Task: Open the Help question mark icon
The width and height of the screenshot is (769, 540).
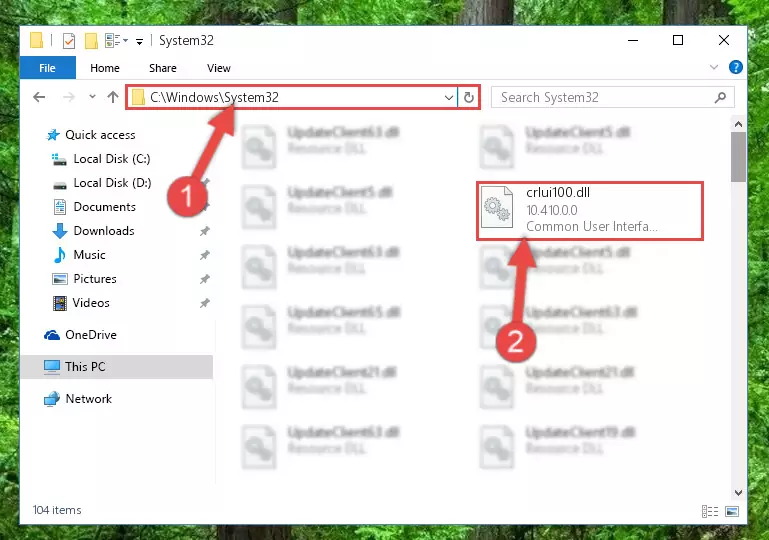Action: click(x=736, y=67)
